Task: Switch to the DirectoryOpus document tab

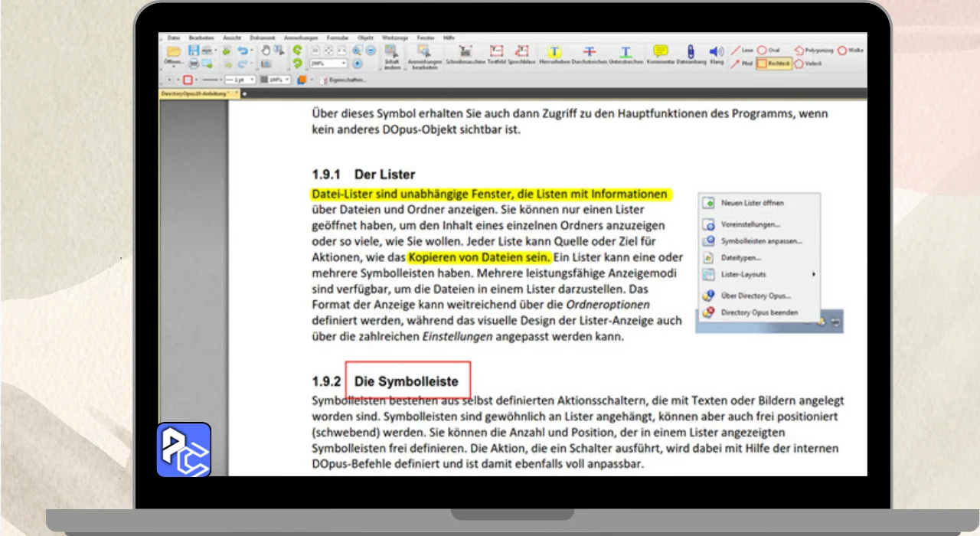Action: 194,93
